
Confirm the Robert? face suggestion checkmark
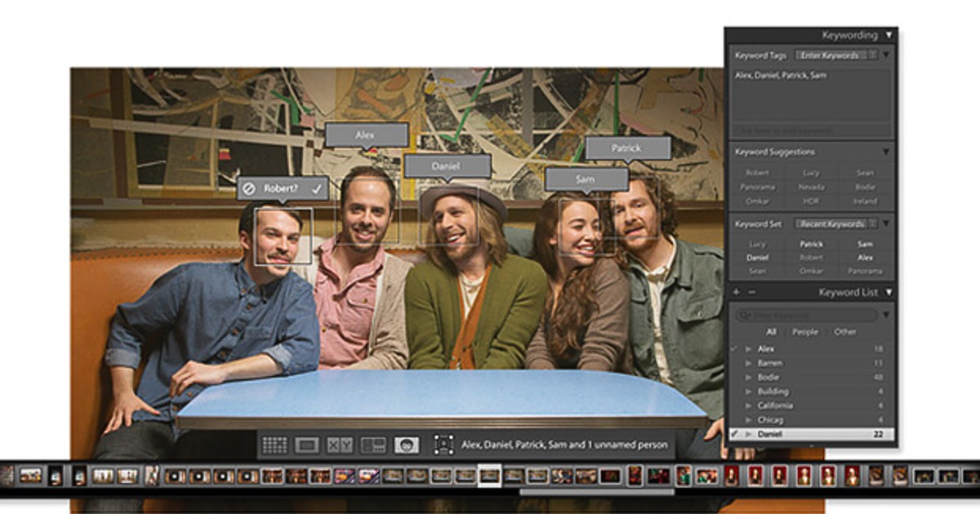click(316, 188)
